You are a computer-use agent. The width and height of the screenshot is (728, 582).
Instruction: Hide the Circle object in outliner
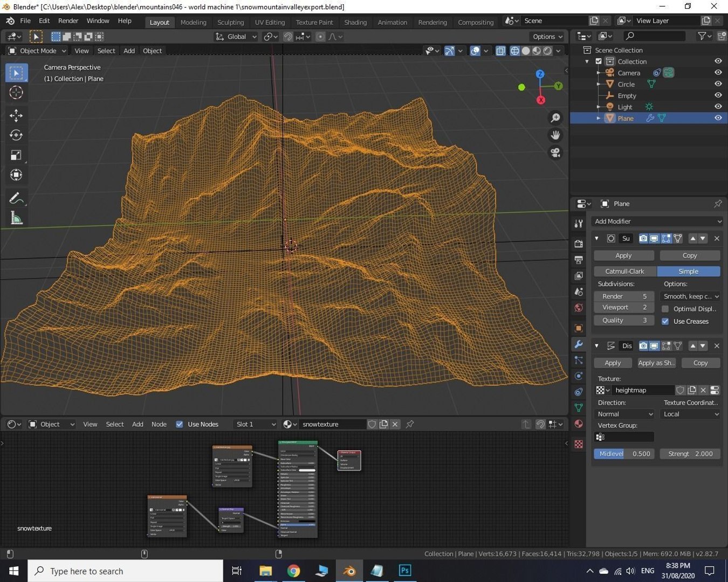[718, 84]
